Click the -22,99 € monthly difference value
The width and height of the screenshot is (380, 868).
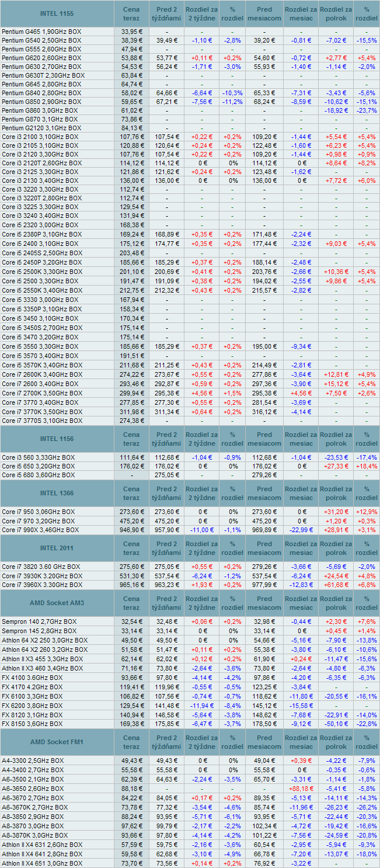(x=301, y=530)
